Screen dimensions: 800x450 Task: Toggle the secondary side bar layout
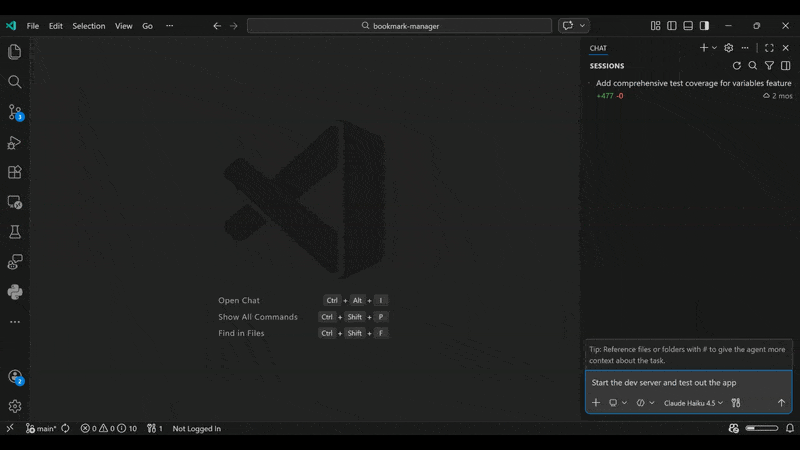[704, 26]
